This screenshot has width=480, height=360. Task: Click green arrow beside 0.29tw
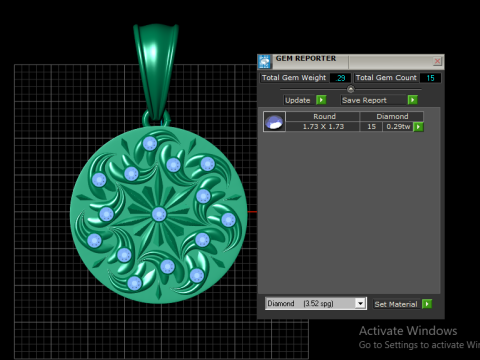point(418,127)
